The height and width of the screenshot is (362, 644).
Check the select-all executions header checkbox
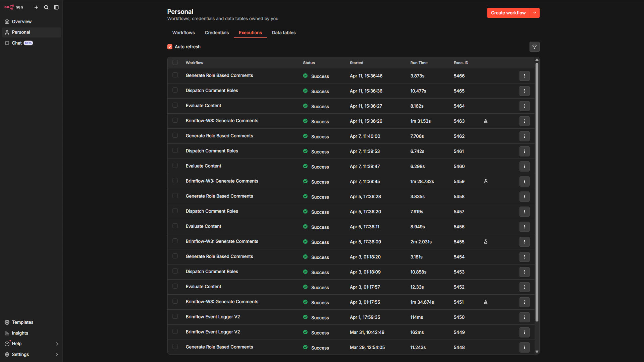[x=175, y=63]
